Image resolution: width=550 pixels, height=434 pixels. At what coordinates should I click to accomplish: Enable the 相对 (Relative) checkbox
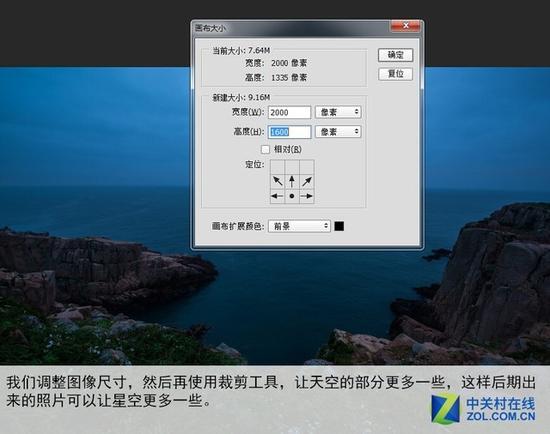[x=265, y=150]
